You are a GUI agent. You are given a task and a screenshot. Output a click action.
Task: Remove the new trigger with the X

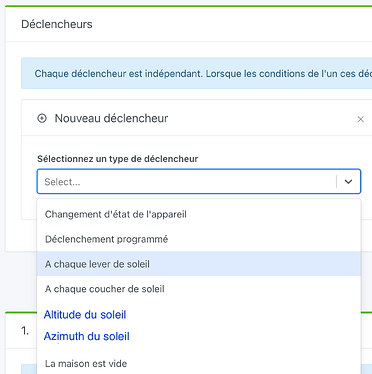360,119
